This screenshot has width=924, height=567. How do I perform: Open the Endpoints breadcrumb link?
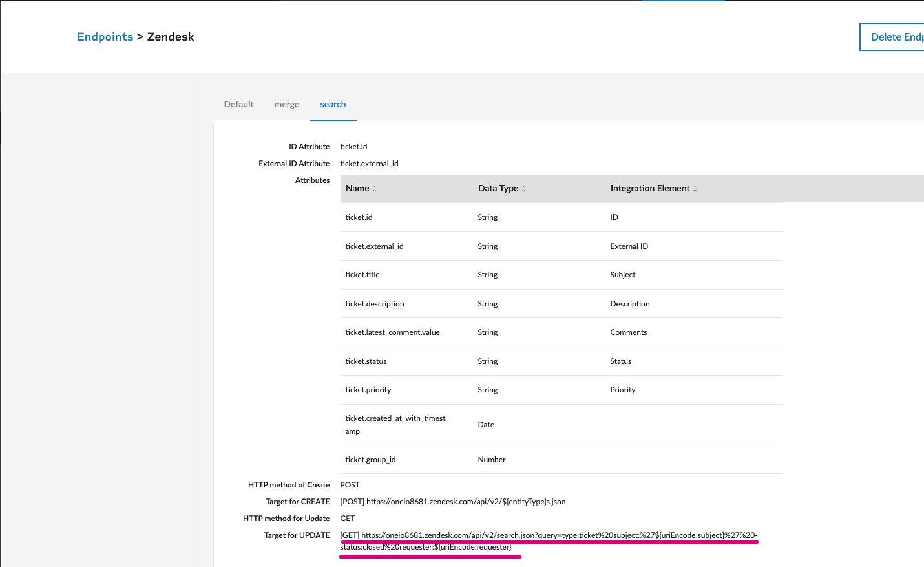[105, 37]
